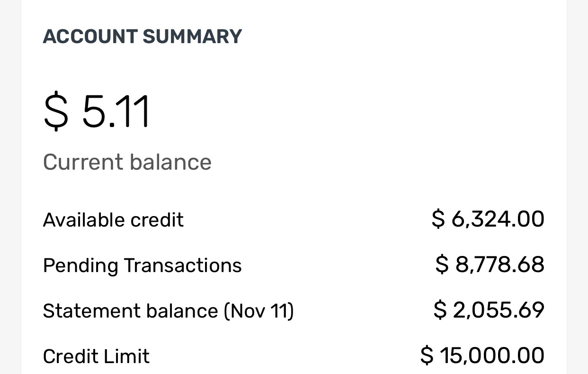Open the Available credit row label

pos(113,220)
